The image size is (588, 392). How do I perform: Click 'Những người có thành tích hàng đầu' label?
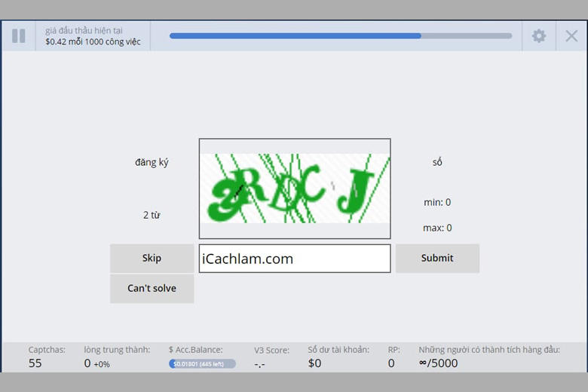point(489,350)
